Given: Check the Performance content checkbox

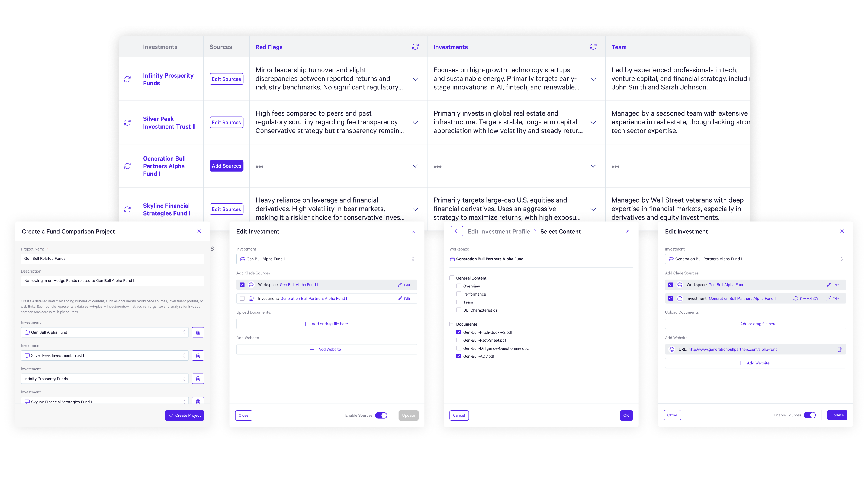Looking at the screenshot, I should coord(459,294).
